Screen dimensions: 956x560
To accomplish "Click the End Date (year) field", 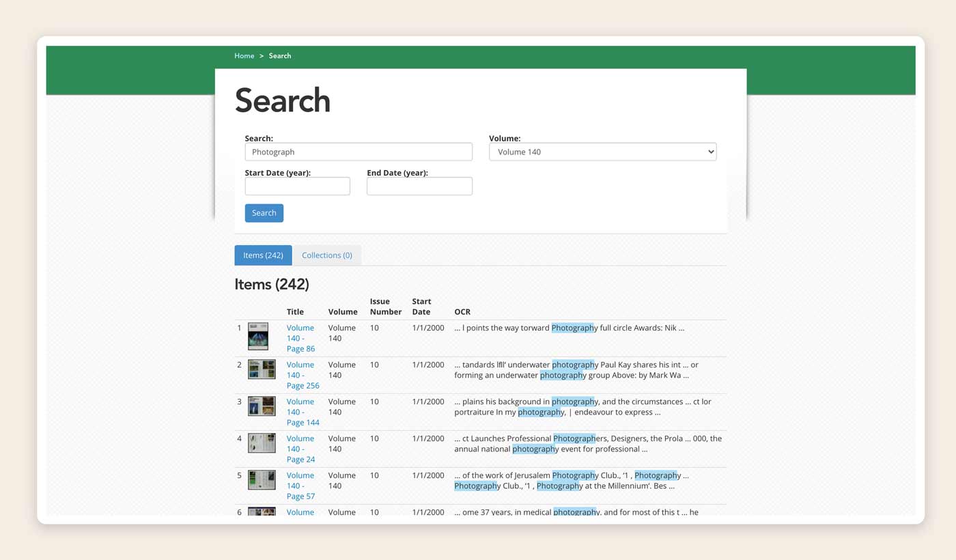I will point(419,186).
